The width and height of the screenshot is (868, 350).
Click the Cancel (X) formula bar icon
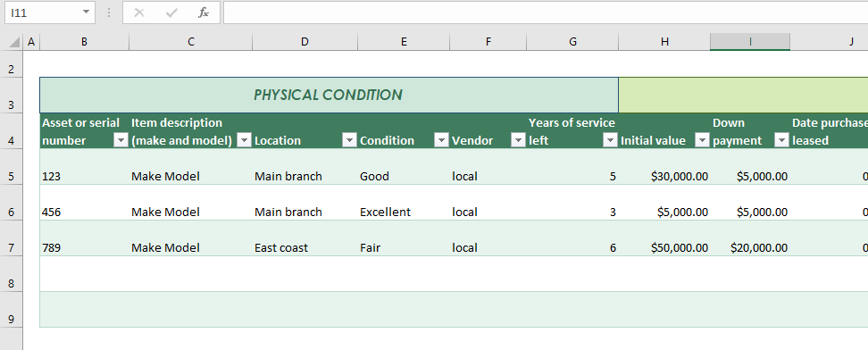click(x=139, y=12)
